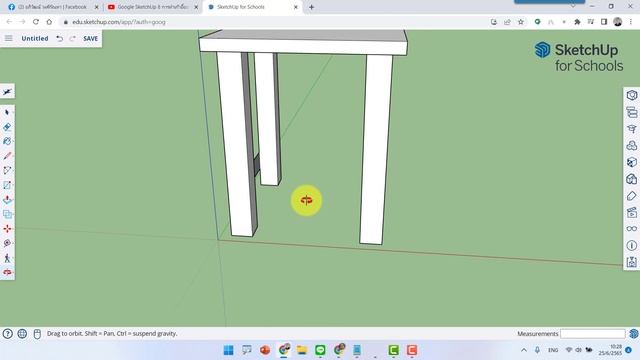Bookmark this page with star icon
The width and height of the screenshot is (640, 360).
click(x=521, y=22)
